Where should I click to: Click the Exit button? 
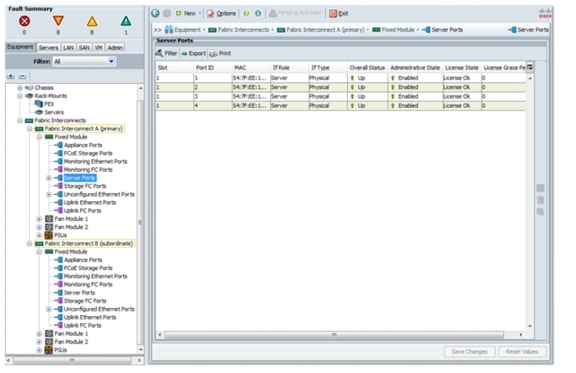tap(339, 13)
